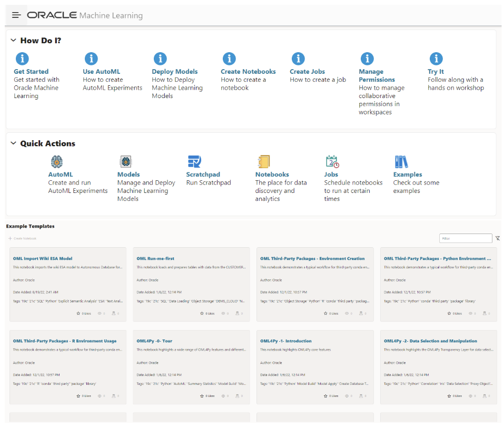This screenshot has height=427, width=504.
Task: Open the OML4Py -0- Tour template
Action: tap(155, 341)
